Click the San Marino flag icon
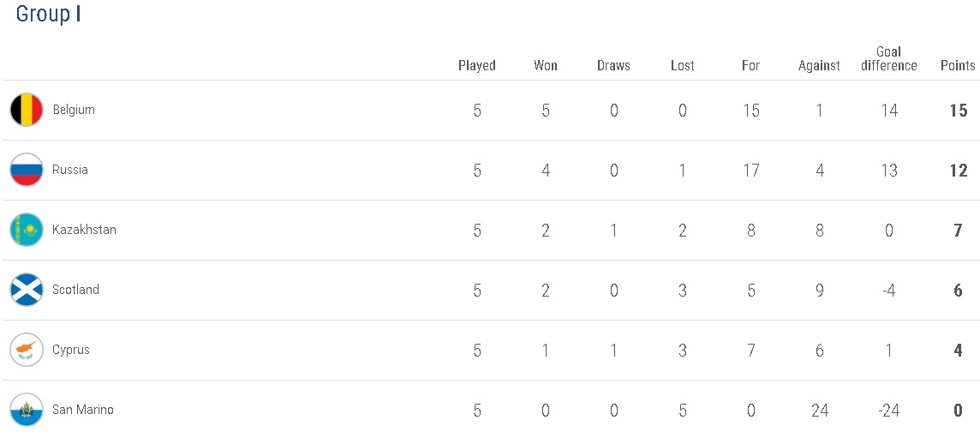 pos(27,410)
